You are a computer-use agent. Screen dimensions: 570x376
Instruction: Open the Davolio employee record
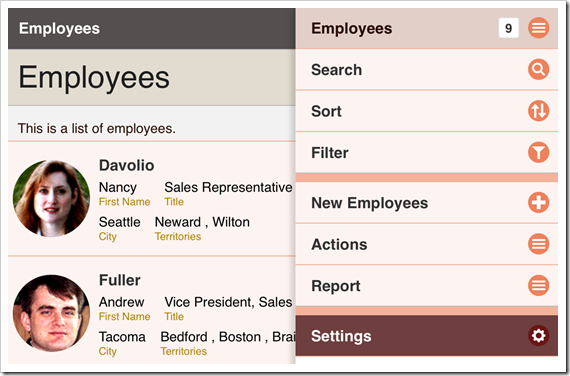(x=152, y=199)
